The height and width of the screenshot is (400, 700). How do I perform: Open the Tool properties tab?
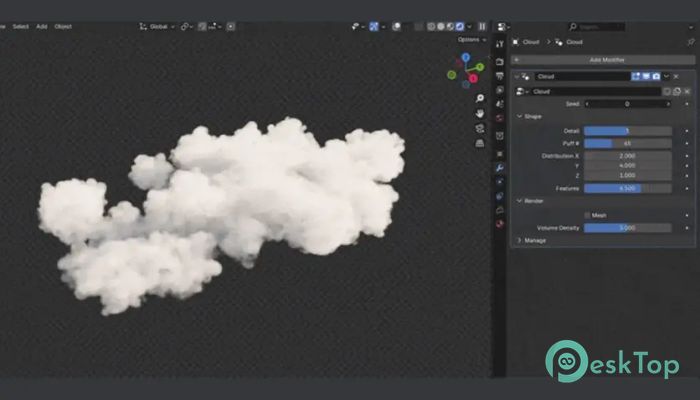[500, 43]
